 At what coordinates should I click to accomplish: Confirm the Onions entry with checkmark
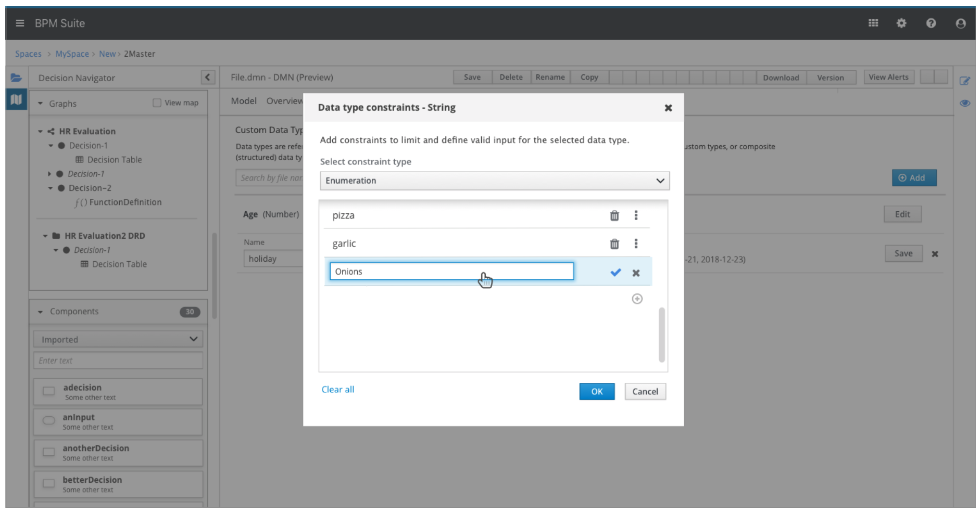(x=615, y=272)
